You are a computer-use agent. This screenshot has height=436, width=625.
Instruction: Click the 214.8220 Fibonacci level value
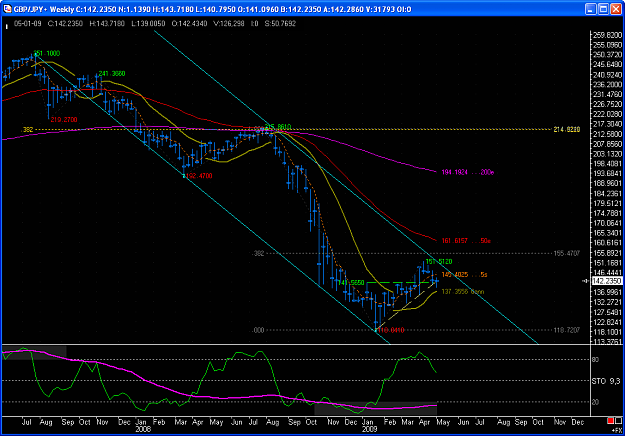click(x=567, y=130)
